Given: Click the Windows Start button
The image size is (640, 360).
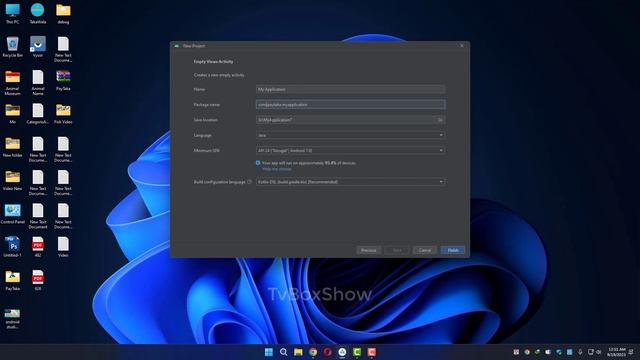Looking at the screenshot, I should click(x=269, y=352).
